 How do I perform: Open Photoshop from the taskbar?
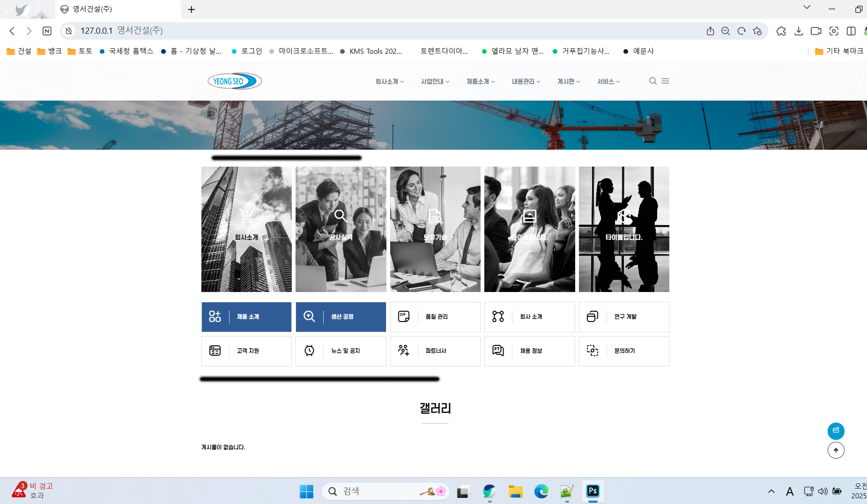tap(593, 491)
